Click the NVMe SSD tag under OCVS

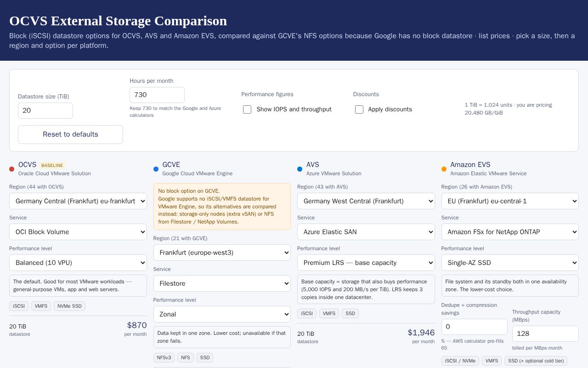point(69,306)
